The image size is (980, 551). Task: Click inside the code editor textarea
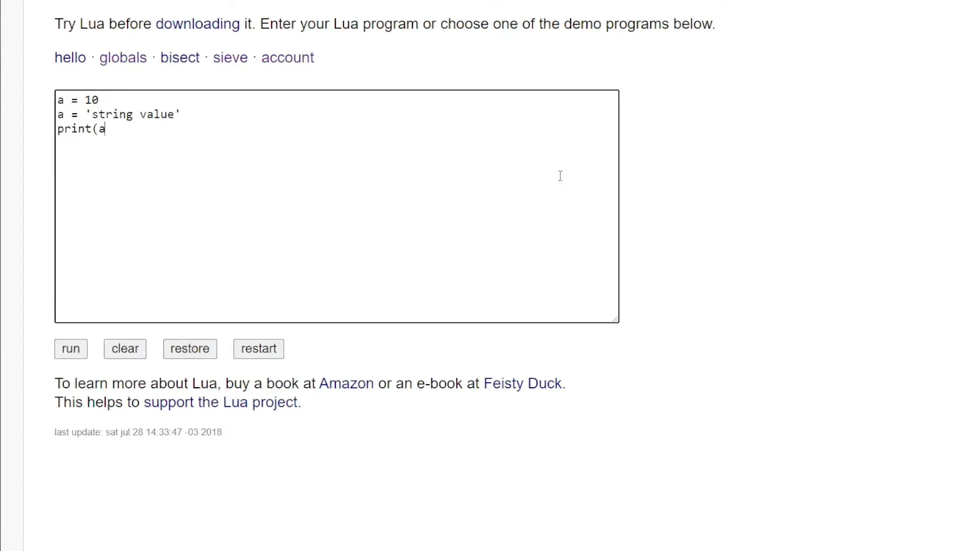click(336, 205)
